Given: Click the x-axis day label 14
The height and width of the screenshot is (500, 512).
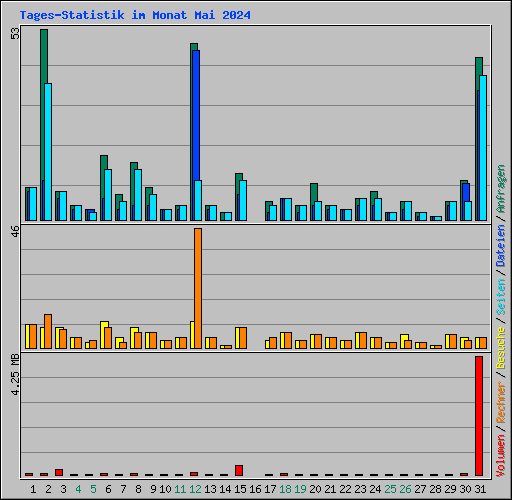Looking at the screenshot, I should coord(225,489).
